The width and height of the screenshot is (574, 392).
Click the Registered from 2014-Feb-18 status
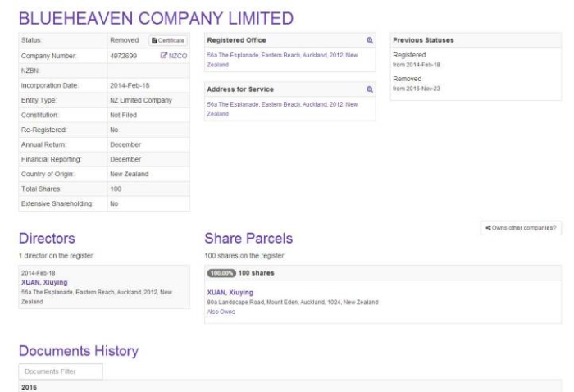click(417, 60)
